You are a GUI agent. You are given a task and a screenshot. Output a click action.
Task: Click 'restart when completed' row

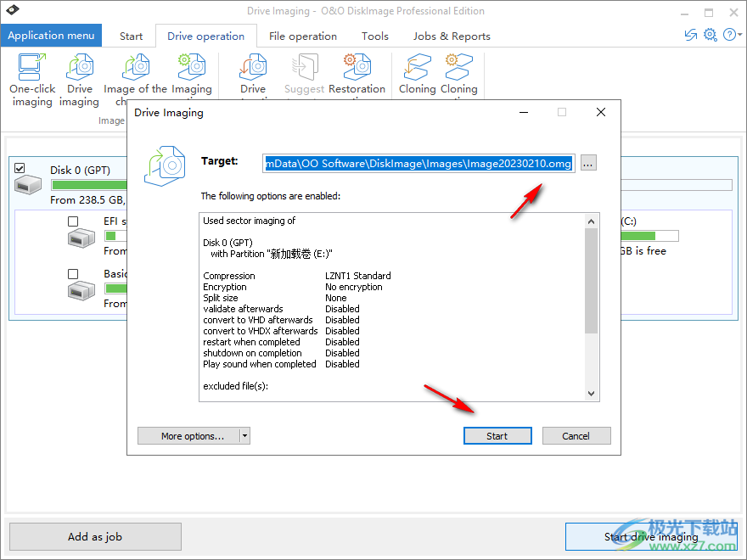click(x=281, y=342)
